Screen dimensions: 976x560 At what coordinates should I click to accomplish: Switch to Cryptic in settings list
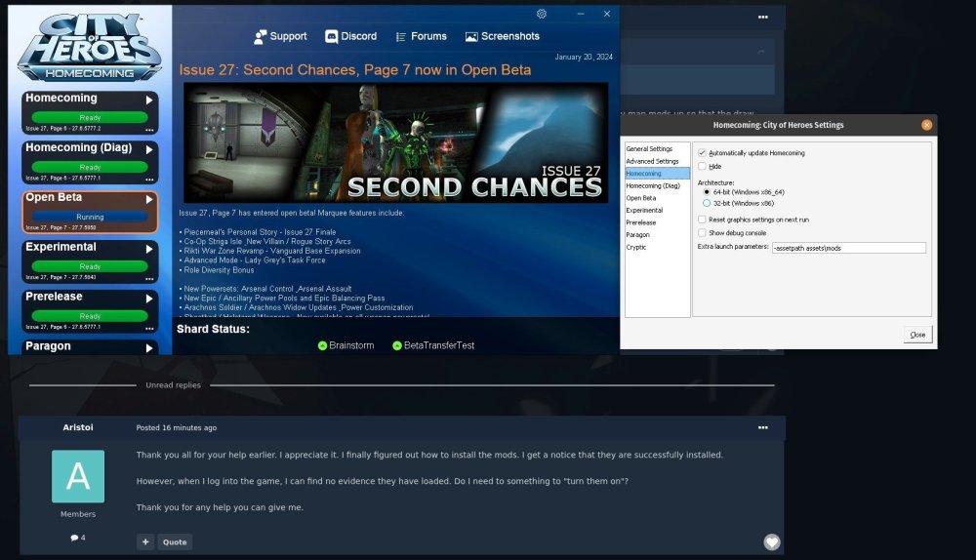coord(636,247)
